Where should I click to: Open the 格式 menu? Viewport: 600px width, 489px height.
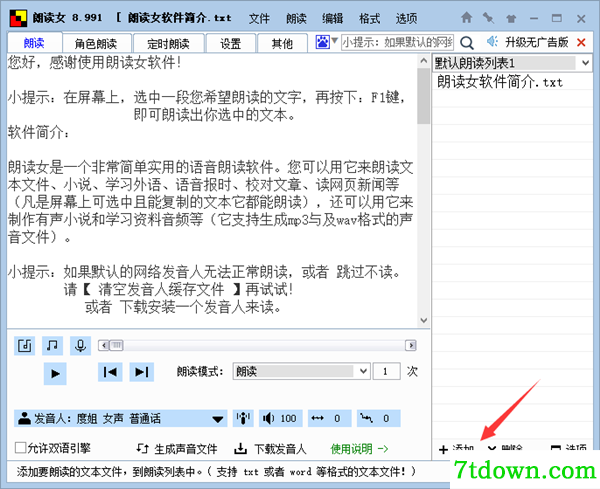369,18
